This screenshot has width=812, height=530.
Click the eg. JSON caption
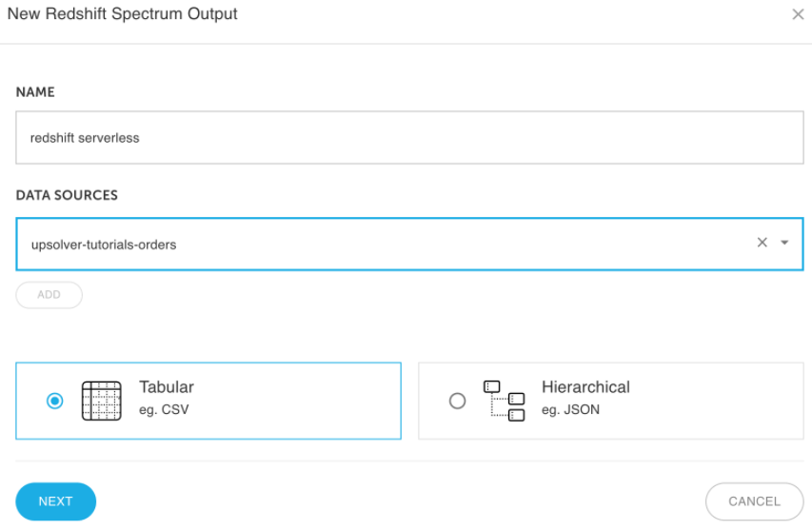(570, 409)
